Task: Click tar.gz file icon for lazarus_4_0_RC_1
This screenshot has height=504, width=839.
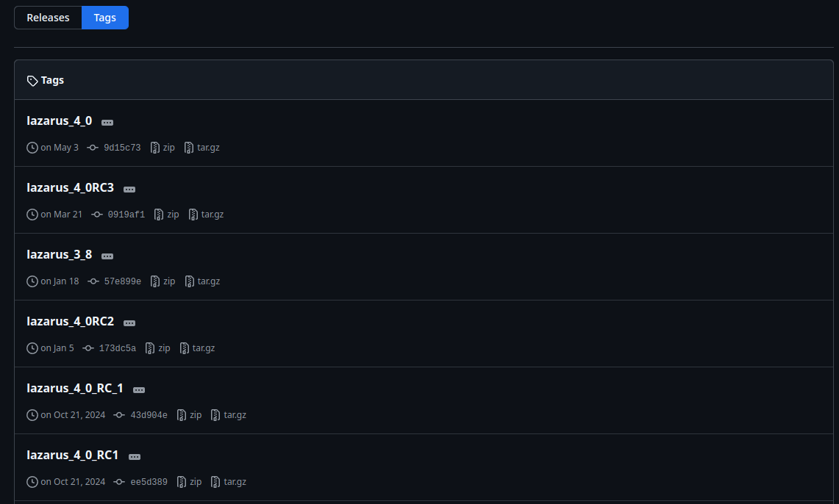Action: pos(215,415)
